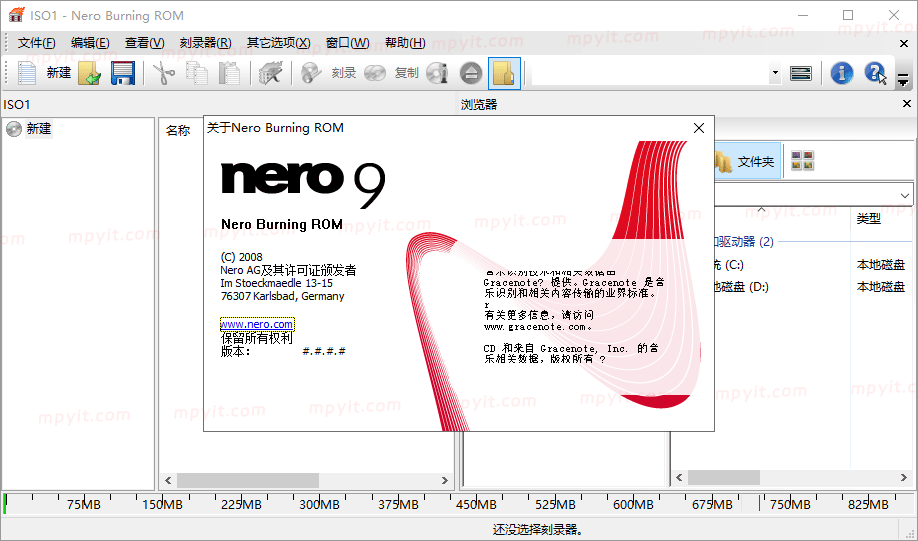Click the Paste clipboard icon
918x541 pixels.
pos(230,73)
